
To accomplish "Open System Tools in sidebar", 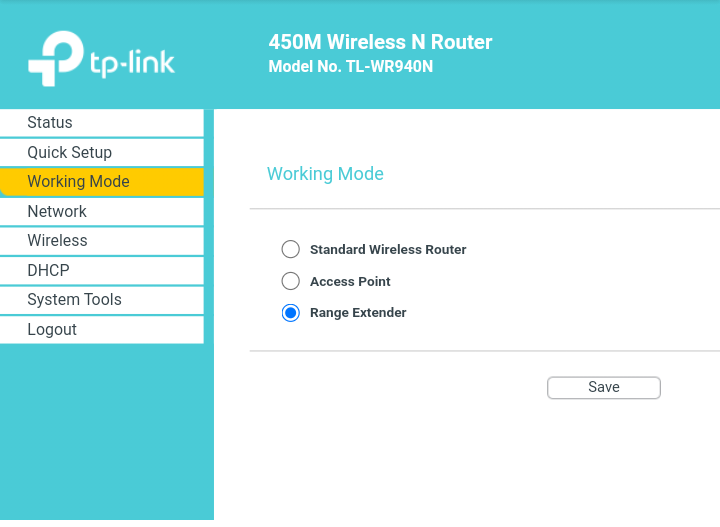I will 101,300.
